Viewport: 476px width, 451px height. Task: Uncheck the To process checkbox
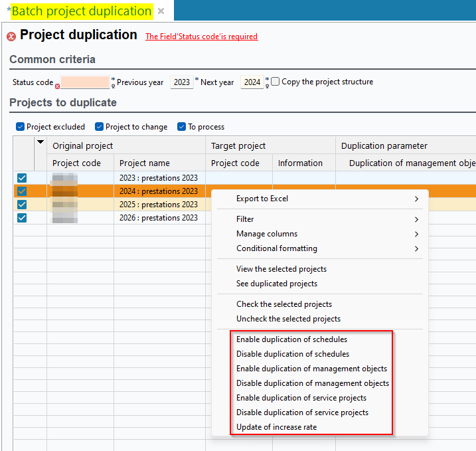[182, 127]
